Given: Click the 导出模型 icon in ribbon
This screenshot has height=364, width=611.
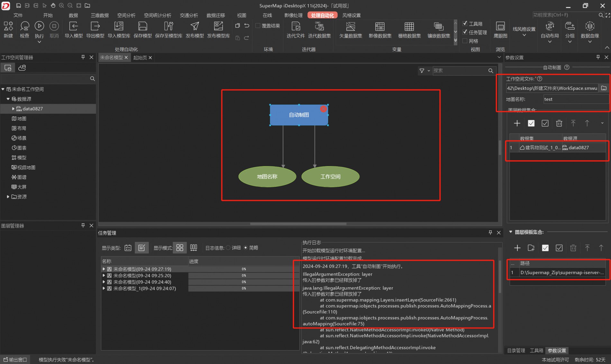Looking at the screenshot, I should pyautogui.click(x=95, y=26).
